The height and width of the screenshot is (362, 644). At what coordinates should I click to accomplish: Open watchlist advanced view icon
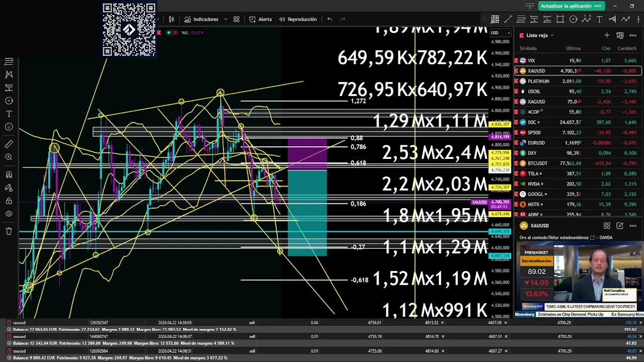point(620,35)
